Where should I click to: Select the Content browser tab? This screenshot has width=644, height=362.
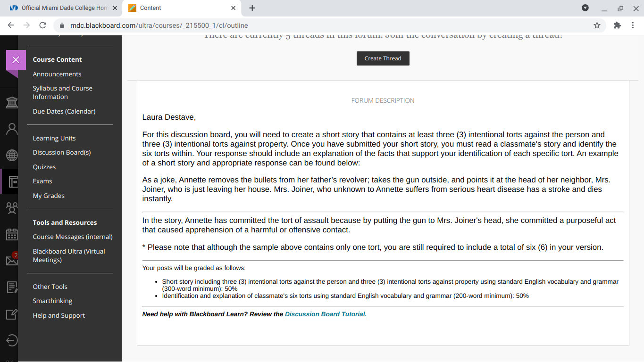click(182, 8)
